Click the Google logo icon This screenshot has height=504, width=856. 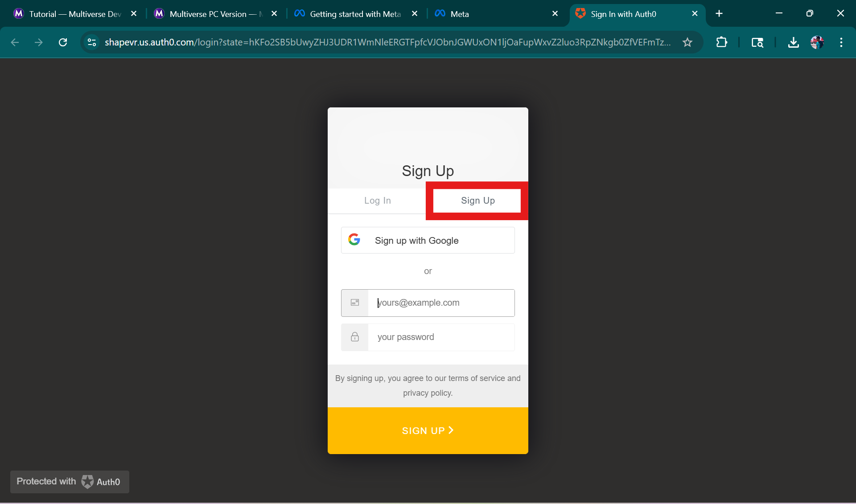354,240
